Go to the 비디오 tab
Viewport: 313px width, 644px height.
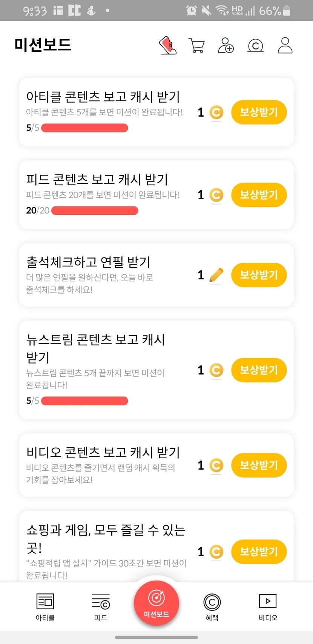tap(268, 607)
